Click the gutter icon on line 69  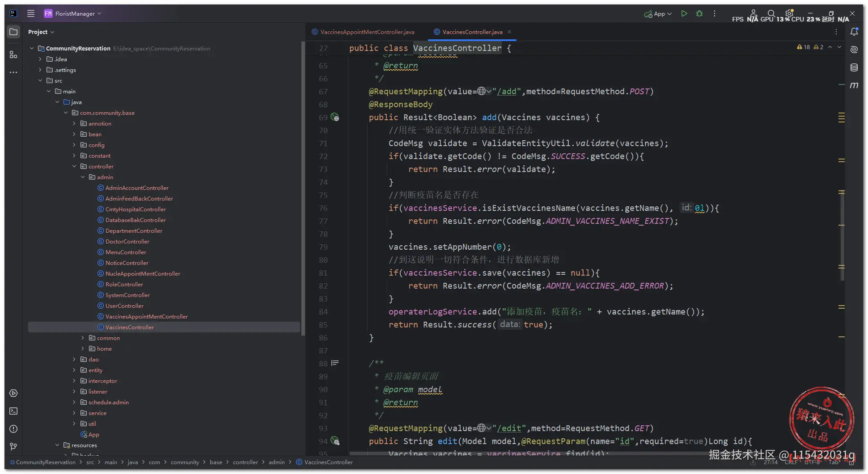[335, 117]
